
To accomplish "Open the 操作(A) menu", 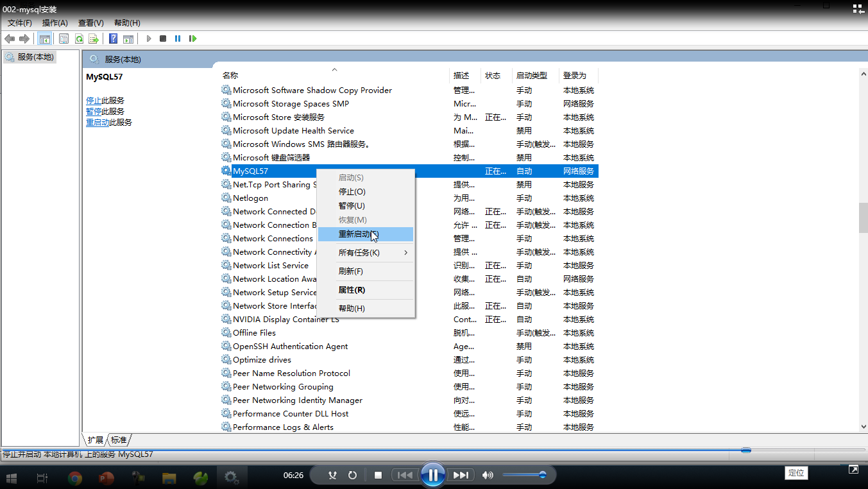I will [x=55, y=23].
